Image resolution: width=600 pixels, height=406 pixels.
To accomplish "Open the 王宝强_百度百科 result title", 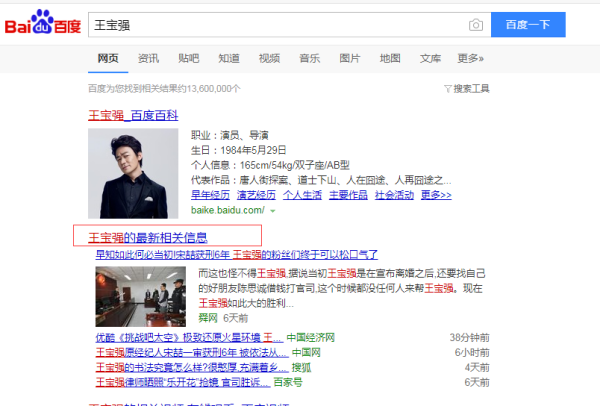I will [133, 116].
